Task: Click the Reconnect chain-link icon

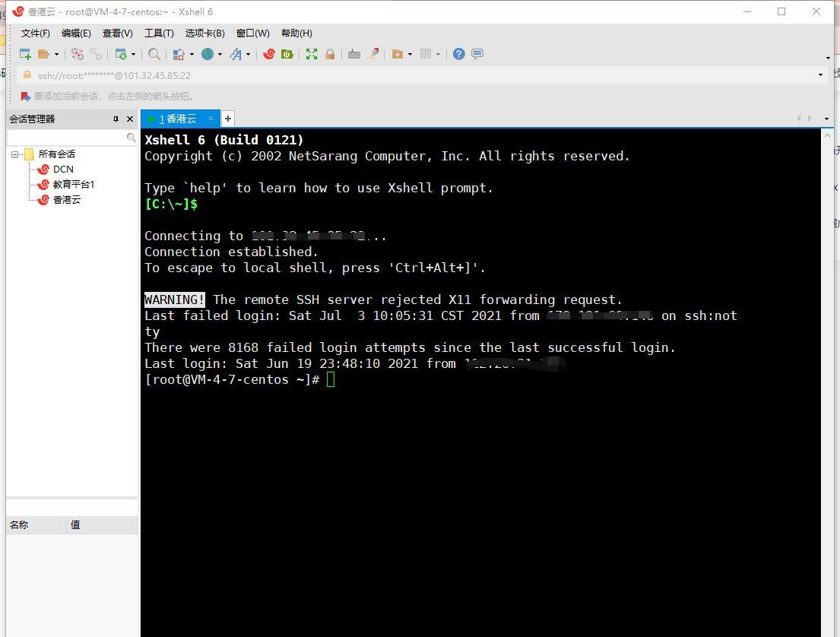Action: click(95, 54)
